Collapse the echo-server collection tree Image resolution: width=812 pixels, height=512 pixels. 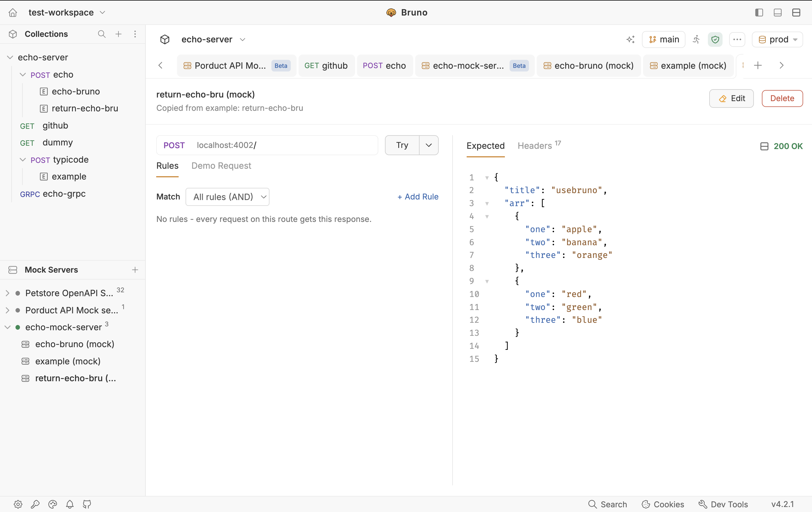(x=10, y=58)
